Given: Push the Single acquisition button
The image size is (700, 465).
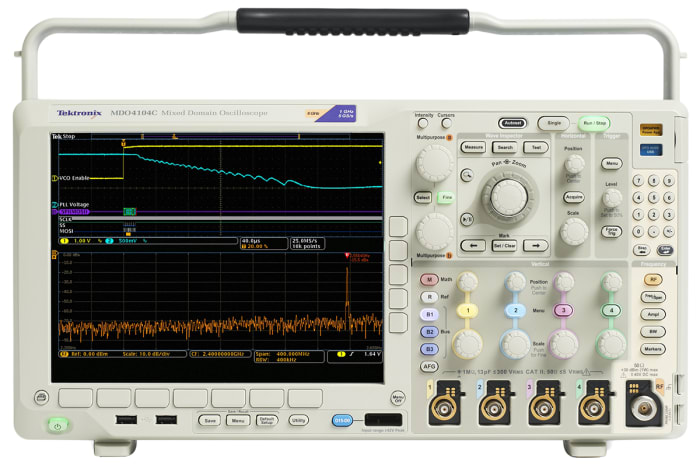Looking at the screenshot, I should (x=554, y=123).
